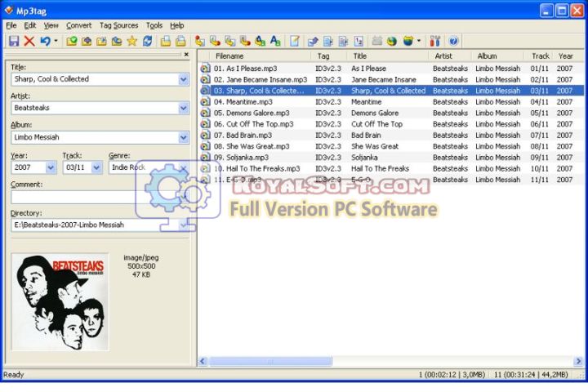Click the file icon of 03. Sharp, Cool row
This screenshot has height=392, width=588.
(205, 91)
